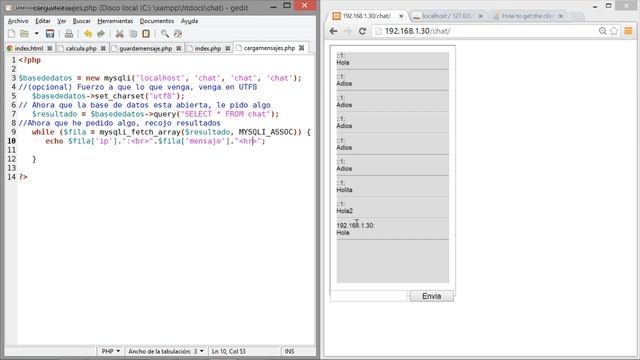Open find and replace icon in gedit
Screen dimensions: 640x360
pyautogui.click(x=178, y=34)
